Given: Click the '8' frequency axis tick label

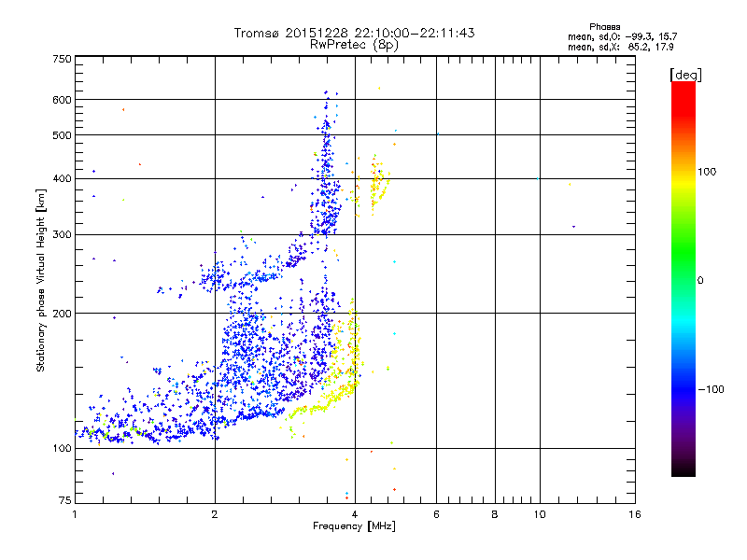Looking at the screenshot, I should (x=495, y=514).
